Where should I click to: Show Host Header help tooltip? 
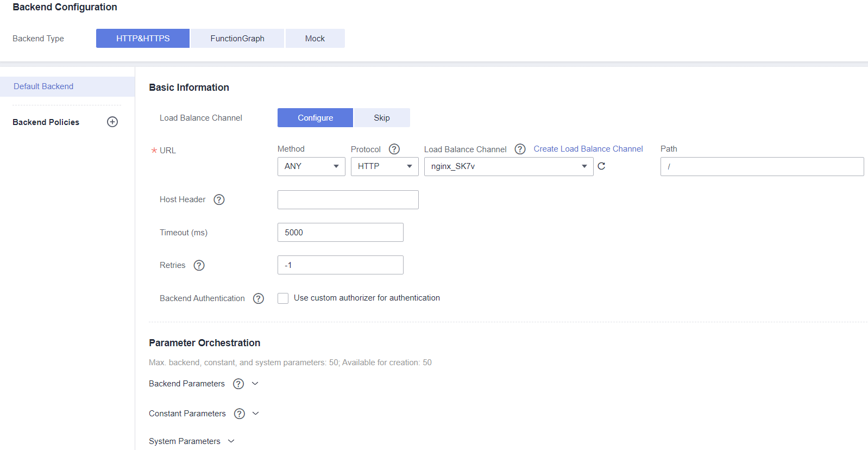219,199
